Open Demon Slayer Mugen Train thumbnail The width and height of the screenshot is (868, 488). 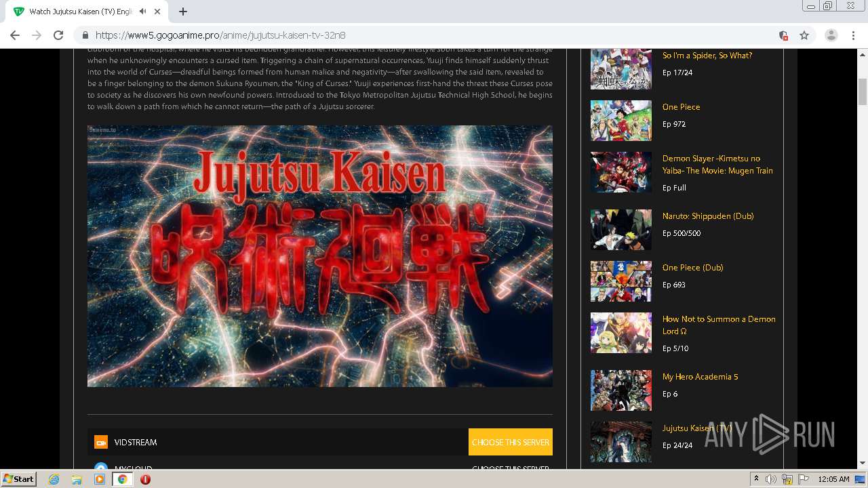pos(620,172)
